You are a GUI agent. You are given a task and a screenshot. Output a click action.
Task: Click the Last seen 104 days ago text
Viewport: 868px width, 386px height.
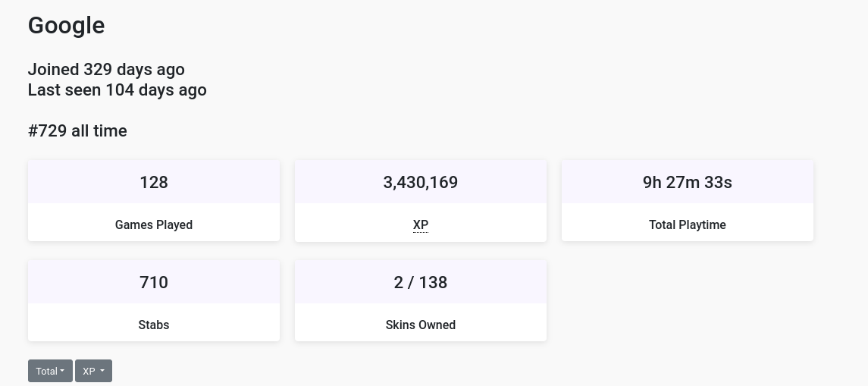click(x=118, y=89)
